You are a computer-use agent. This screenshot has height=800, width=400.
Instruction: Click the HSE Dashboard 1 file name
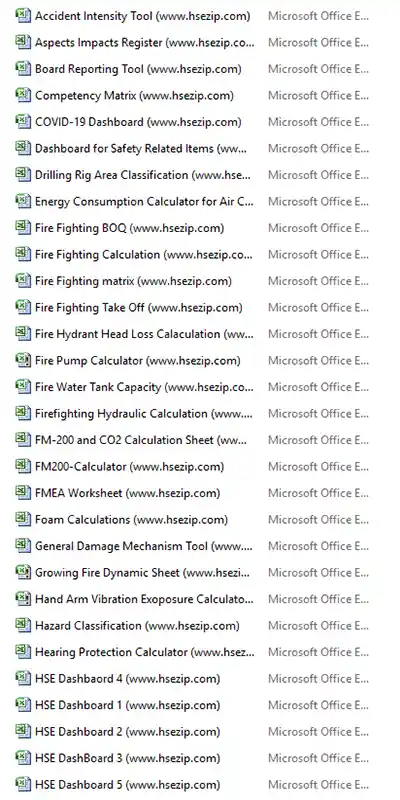coord(128,706)
